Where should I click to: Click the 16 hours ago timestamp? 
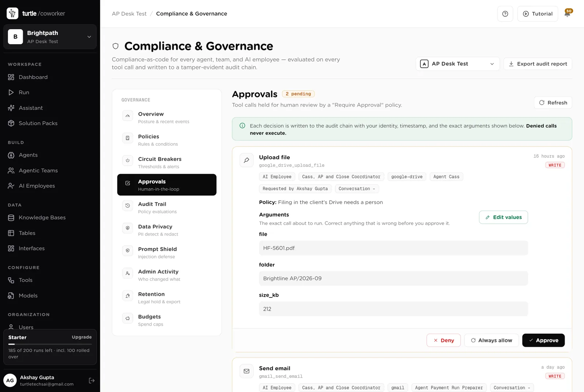(549, 156)
